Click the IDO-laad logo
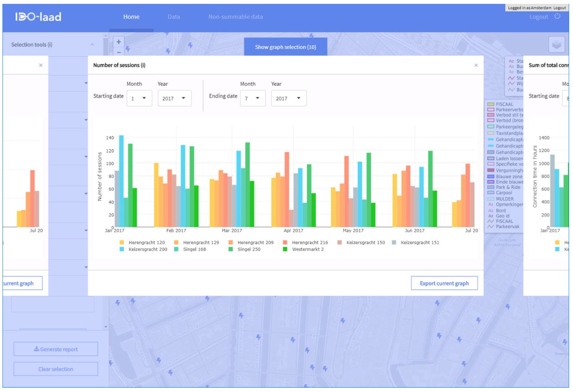Screen dimensions: 573x392 [x=38, y=17]
